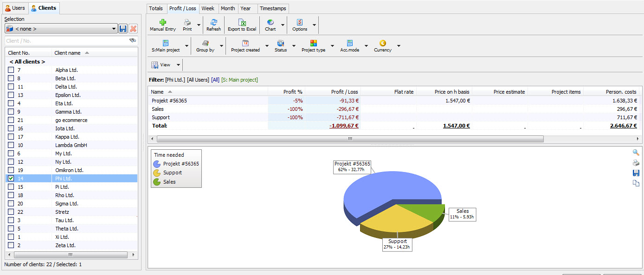Open the Selection dropdown showing < none >
The image size is (644, 275).
pyautogui.click(x=114, y=28)
